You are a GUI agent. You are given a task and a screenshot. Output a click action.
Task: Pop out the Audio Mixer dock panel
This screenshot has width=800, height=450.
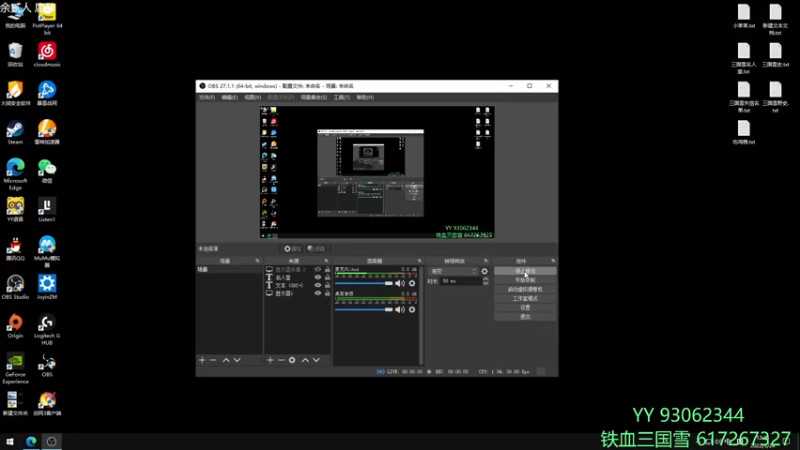(x=420, y=261)
